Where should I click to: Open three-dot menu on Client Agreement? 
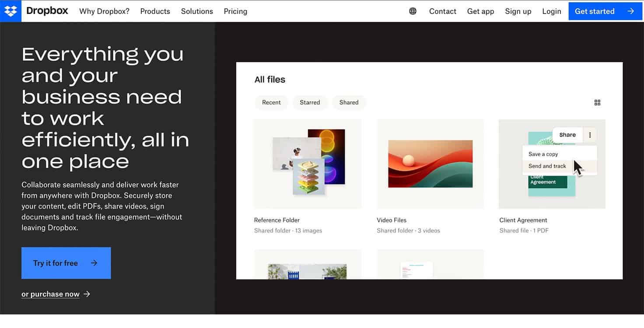(590, 135)
